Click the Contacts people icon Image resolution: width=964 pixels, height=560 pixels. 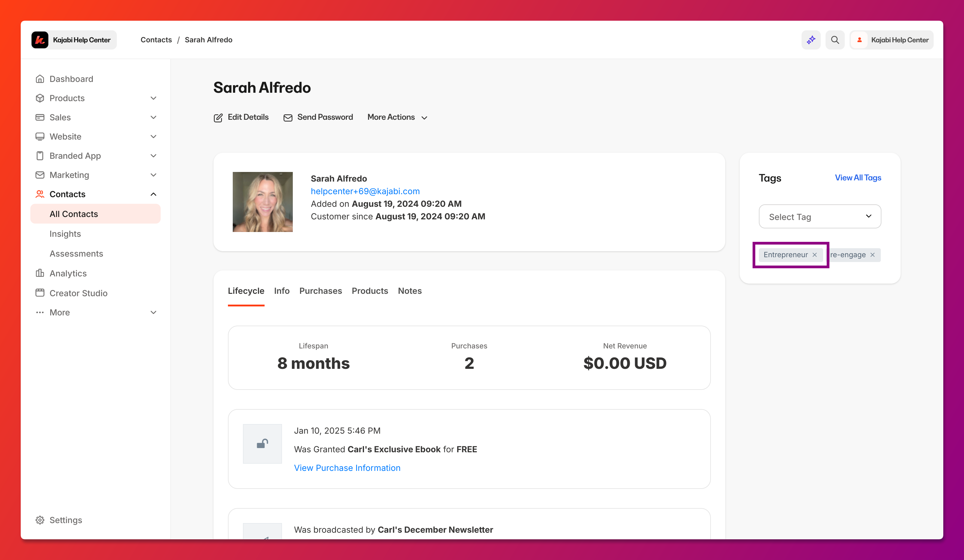(x=40, y=194)
